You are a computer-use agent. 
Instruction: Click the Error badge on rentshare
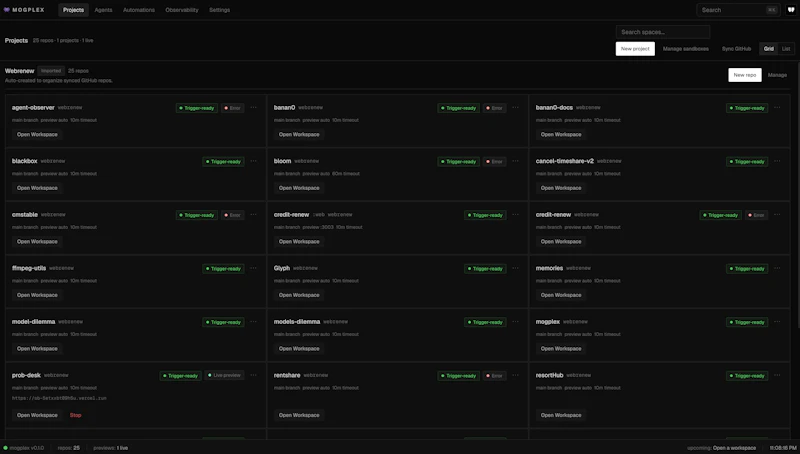(x=494, y=376)
